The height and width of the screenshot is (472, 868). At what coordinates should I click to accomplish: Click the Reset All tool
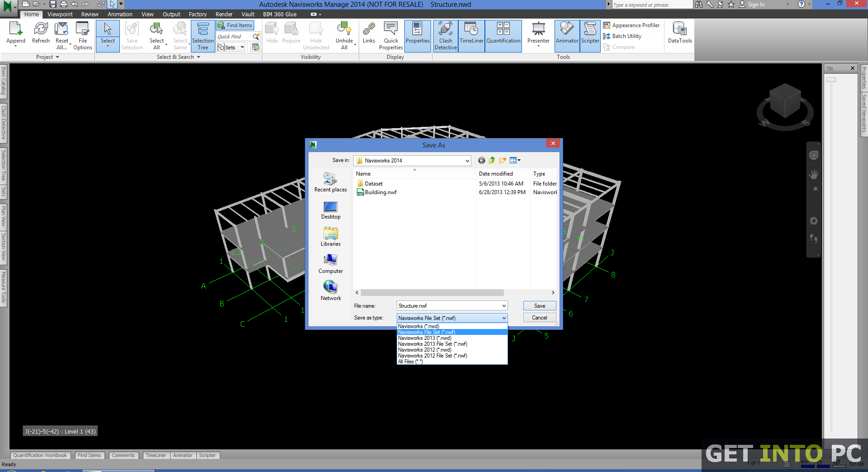tap(62, 36)
